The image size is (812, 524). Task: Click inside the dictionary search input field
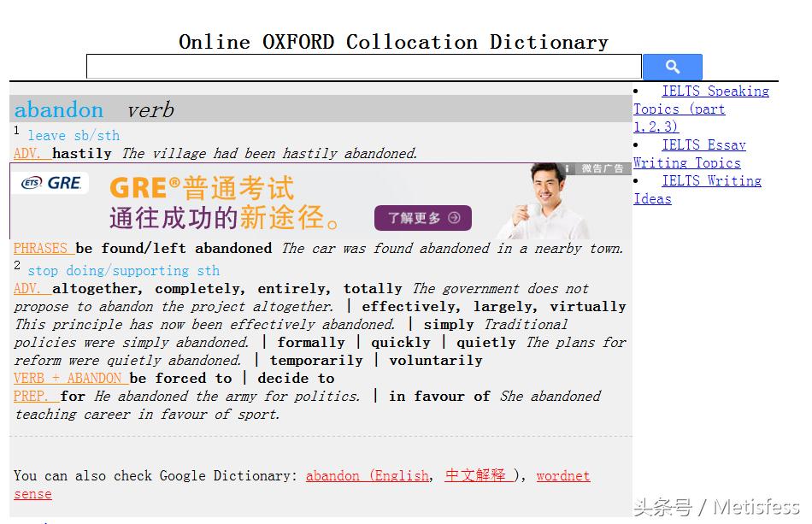point(359,66)
